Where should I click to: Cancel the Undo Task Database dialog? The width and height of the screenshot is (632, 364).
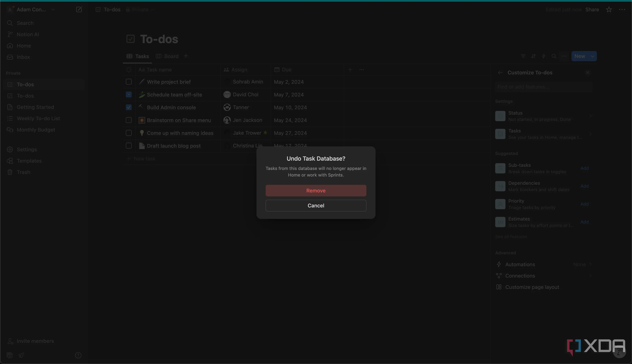pos(316,206)
